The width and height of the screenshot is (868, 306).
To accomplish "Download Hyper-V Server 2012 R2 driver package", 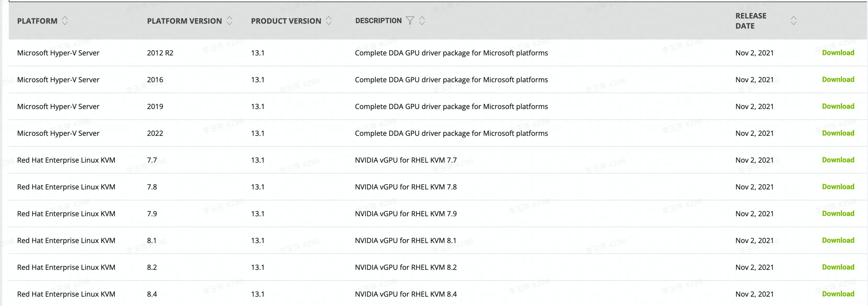I will pos(838,53).
